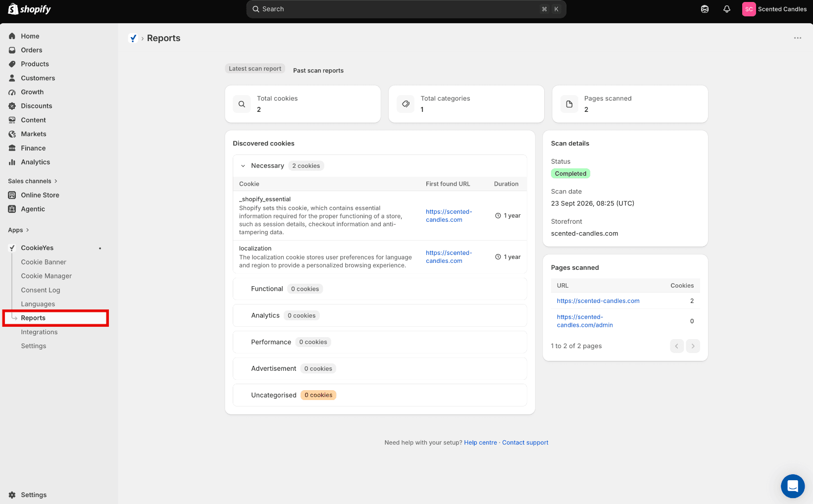Open the three-dot more actions menu
Image resolution: width=813 pixels, height=504 pixels.
[798, 38]
